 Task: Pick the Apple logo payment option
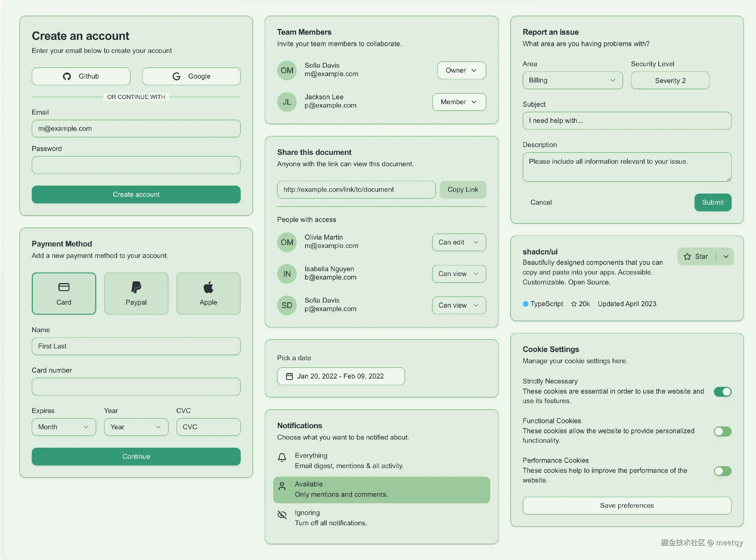[x=208, y=287]
